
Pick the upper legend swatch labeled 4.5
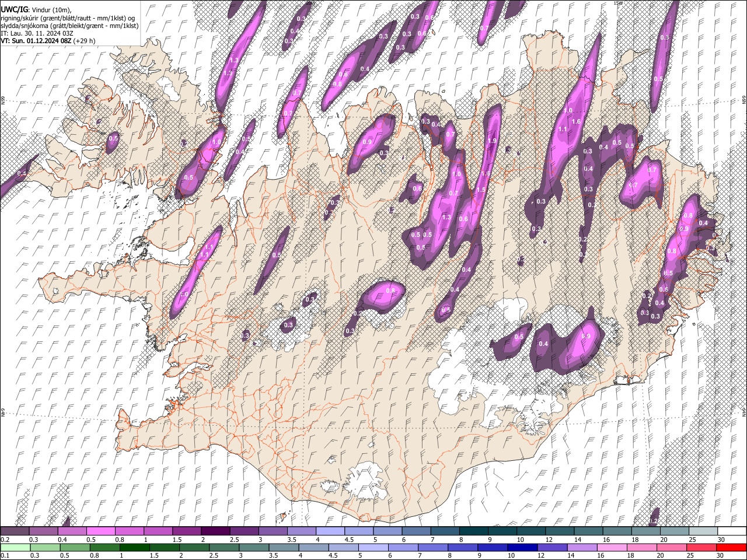tap(358, 531)
